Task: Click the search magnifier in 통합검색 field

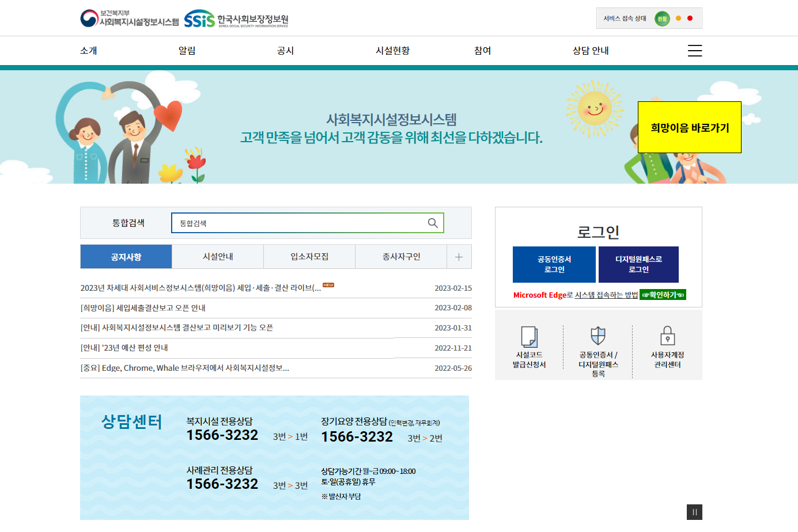Action: (x=432, y=223)
